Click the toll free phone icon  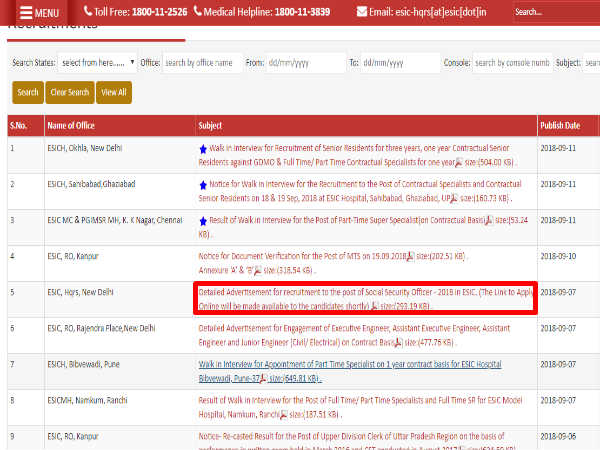tap(88, 11)
